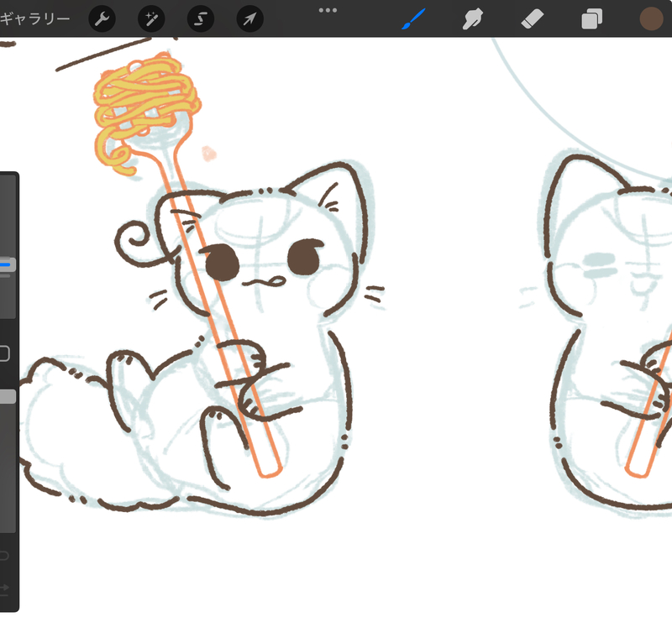Adjust the brush opacity slider in sidebar
This screenshot has width=672, height=643.
point(8,396)
